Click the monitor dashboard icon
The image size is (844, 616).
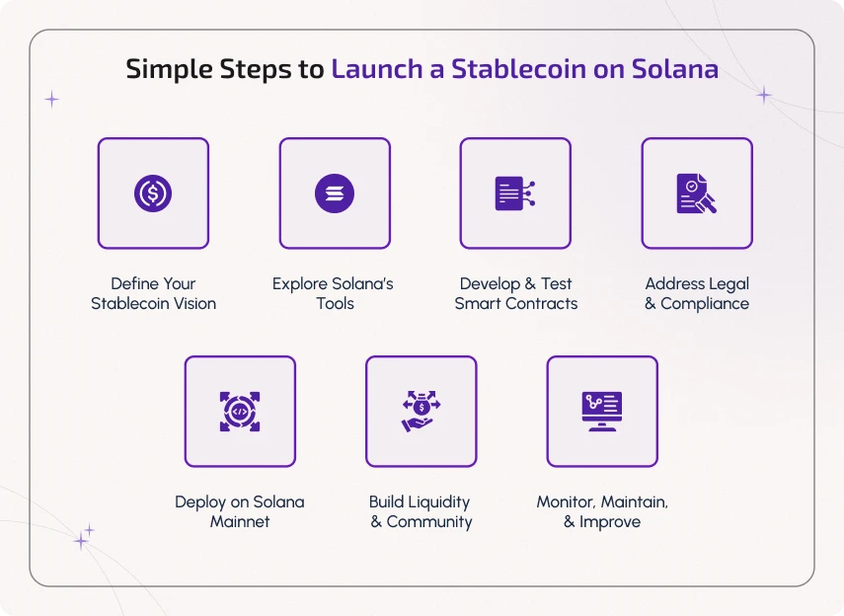coord(602,412)
